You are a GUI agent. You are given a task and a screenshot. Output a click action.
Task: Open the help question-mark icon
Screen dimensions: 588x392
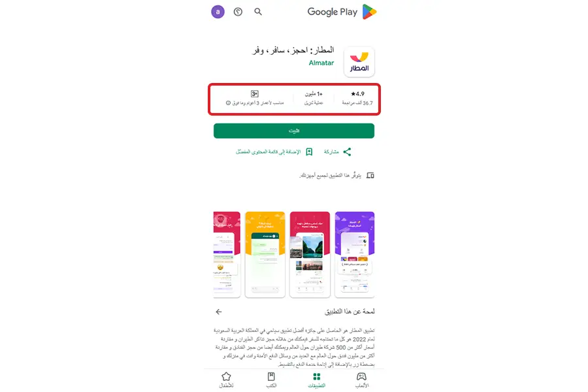point(238,12)
